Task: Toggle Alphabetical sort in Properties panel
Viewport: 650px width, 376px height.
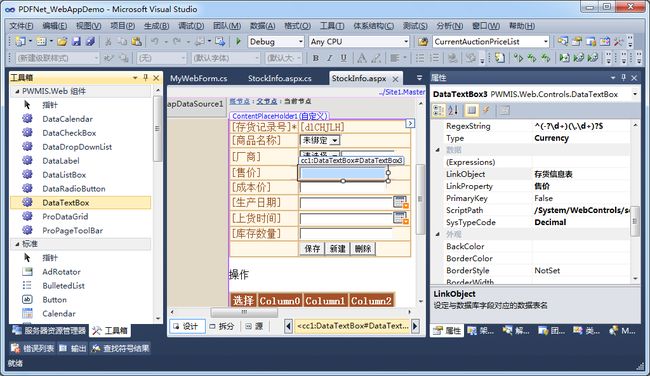Action: [453, 110]
